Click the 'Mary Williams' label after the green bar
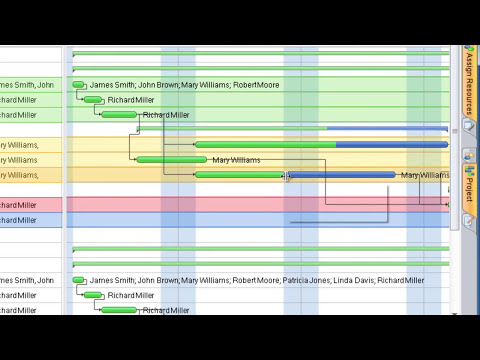 [x=236, y=160]
